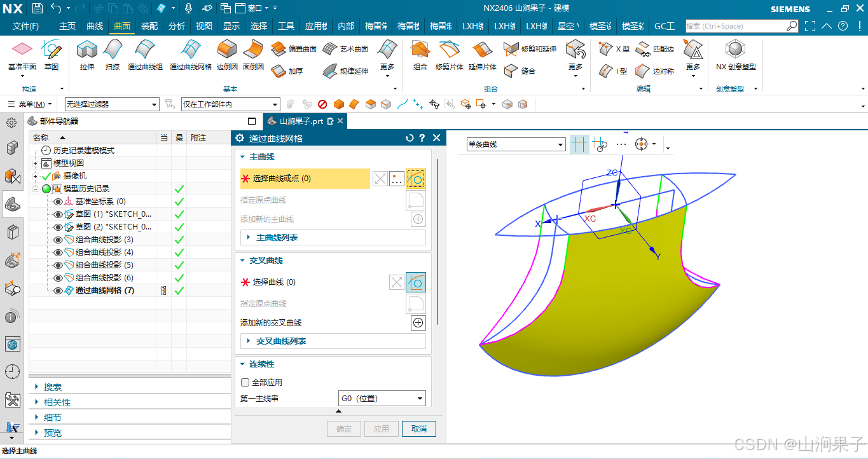Open the resource bar settings gear

tap(11, 123)
